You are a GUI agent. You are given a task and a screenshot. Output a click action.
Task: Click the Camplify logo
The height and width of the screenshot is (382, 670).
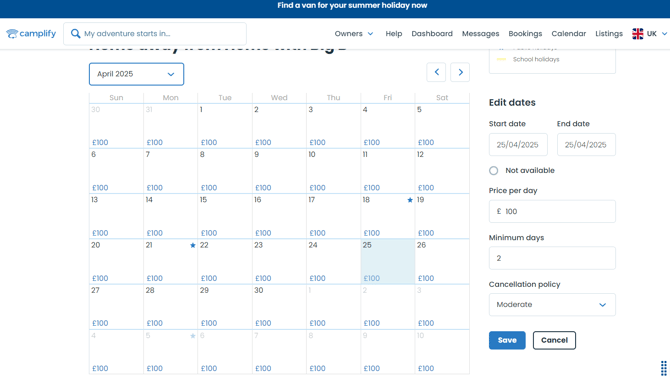[31, 33]
